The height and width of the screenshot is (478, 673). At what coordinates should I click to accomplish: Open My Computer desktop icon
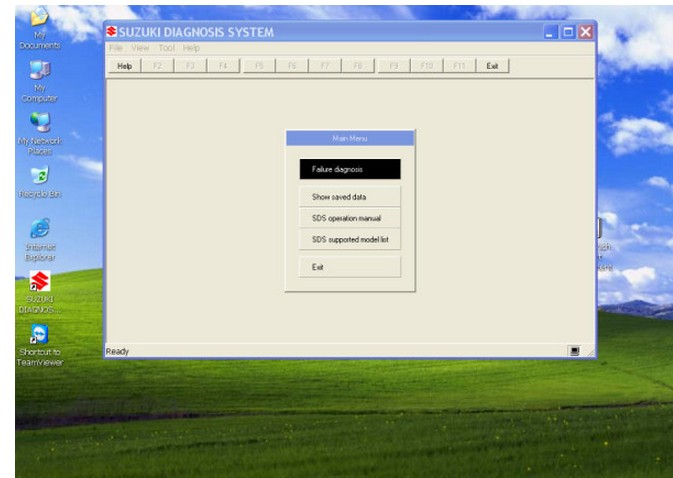coord(39,82)
